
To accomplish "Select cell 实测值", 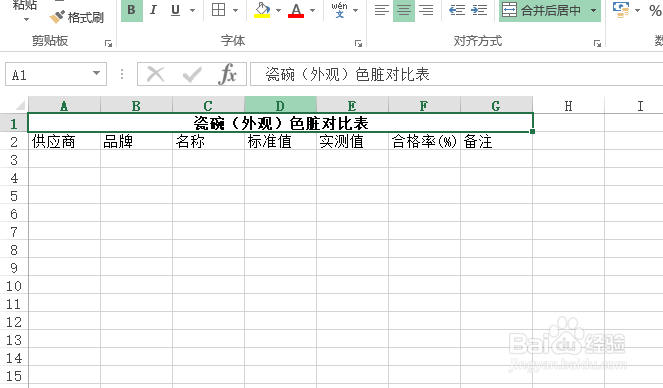I will tap(352, 141).
